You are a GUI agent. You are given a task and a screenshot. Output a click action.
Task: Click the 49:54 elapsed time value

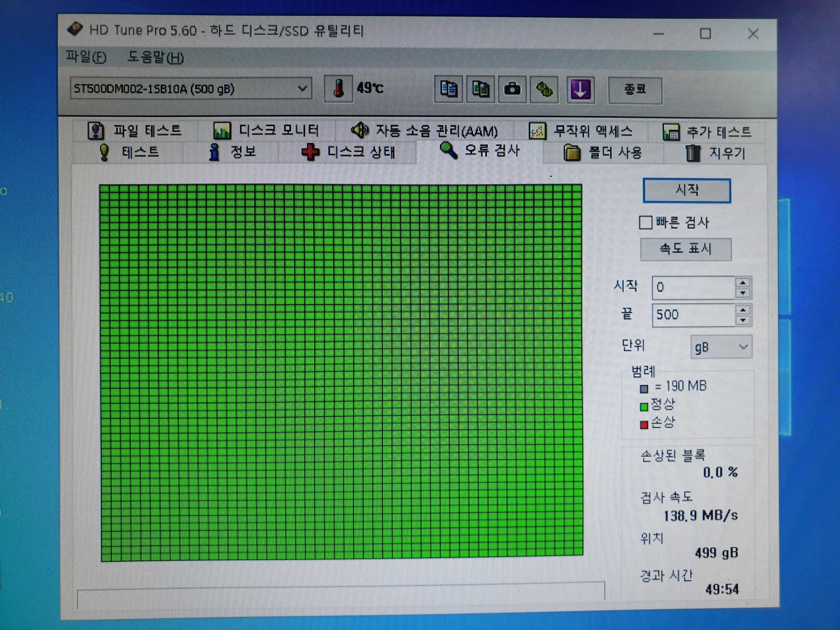(x=722, y=589)
